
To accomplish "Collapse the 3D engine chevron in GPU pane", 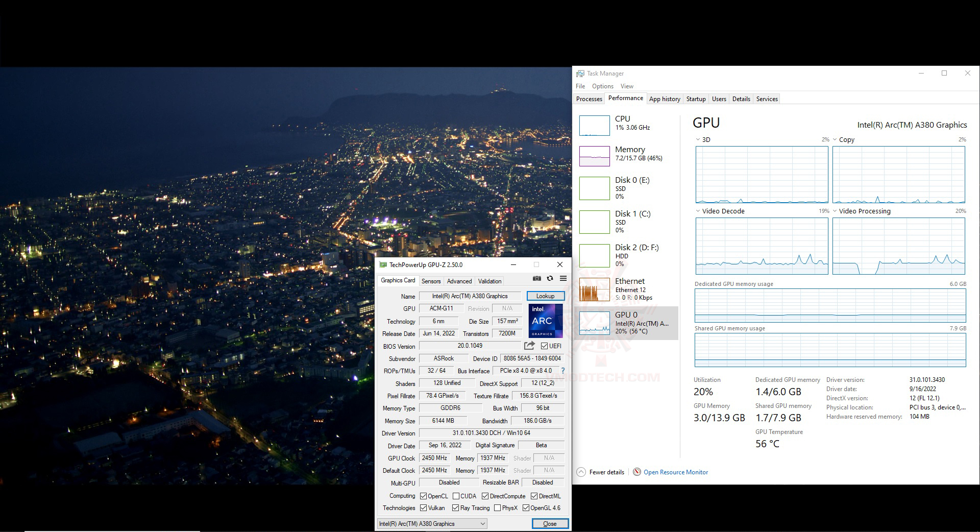I will [x=697, y=139].
